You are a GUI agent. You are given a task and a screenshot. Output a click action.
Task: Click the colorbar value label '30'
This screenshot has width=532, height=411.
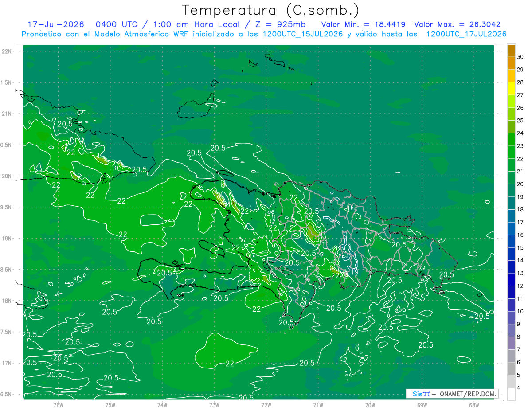pos(520,57)
